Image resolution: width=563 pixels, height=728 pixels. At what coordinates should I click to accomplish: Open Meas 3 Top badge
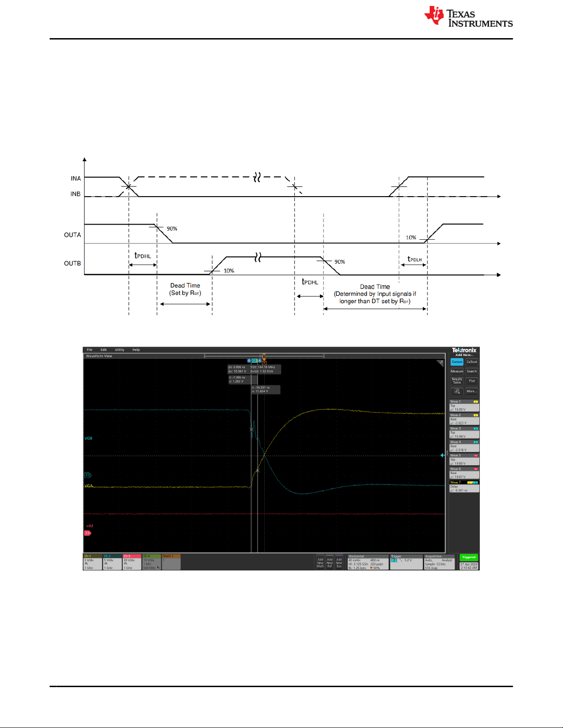(x=464, y=432)
